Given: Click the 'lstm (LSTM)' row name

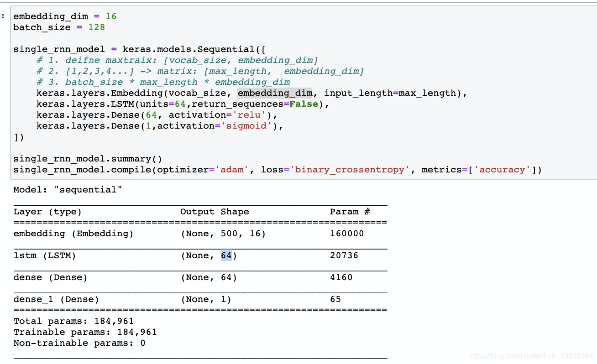Looking at the screenshot, I should click(45, 255).
